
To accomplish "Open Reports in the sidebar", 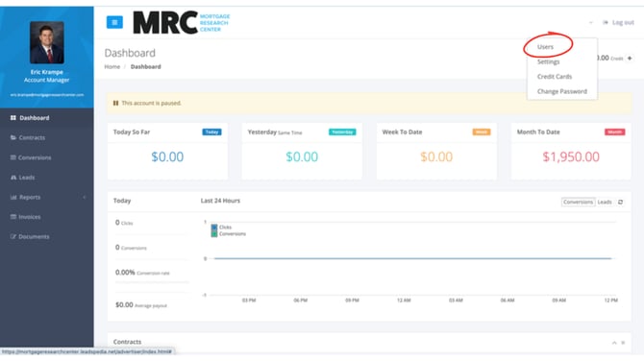I will (47, 197).
